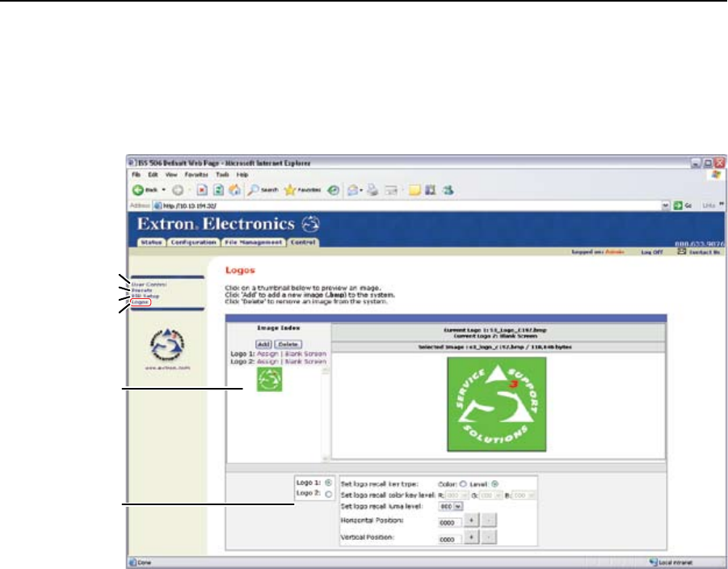This screenshot has width=728, height=569.
Task: Click the Research book icon
Action: point(431,190)
